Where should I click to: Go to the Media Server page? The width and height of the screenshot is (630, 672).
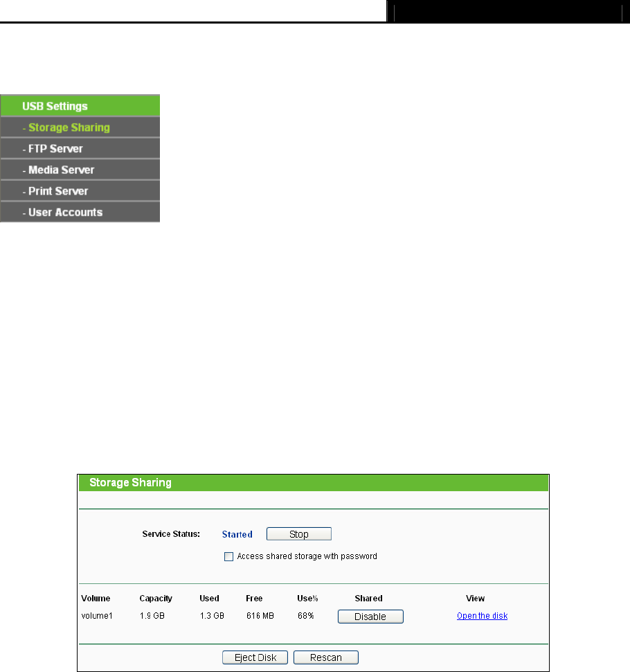[80, 170]
